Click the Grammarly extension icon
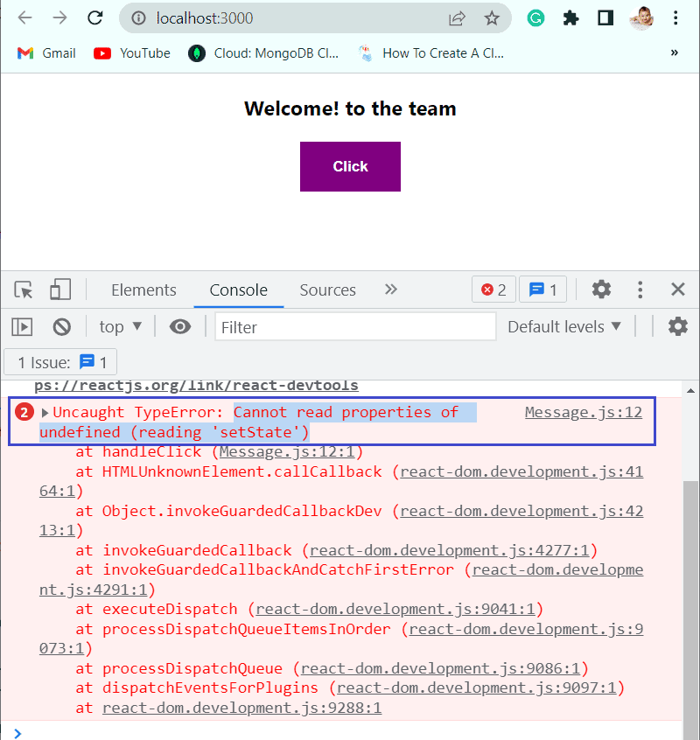The image size is (700, 740). tap(535, 17)
